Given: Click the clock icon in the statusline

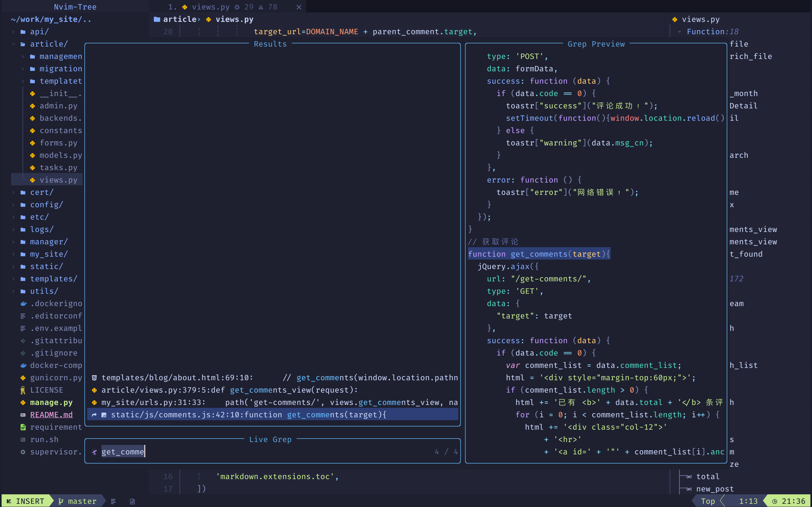Looking at the screenshot, I should coord(775,501).
